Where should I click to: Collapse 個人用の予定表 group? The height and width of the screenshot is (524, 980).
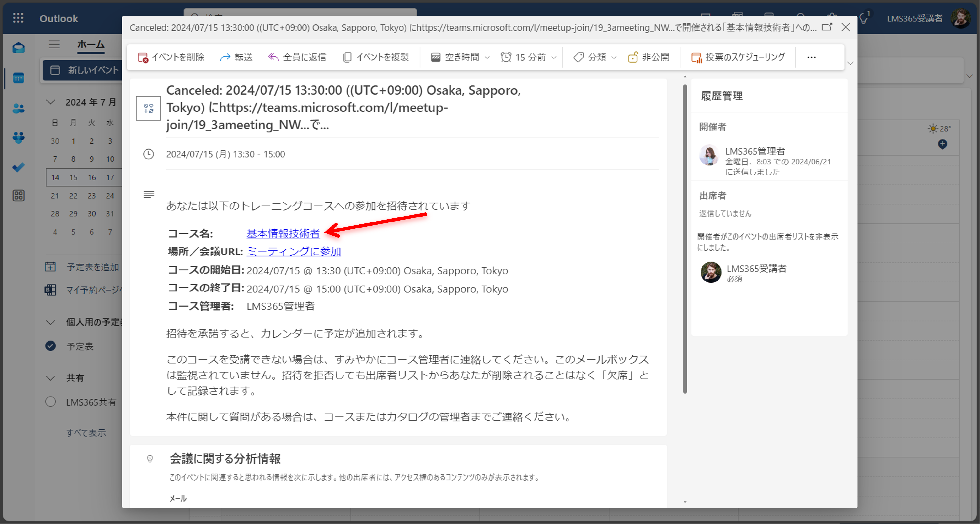point(51,322)
